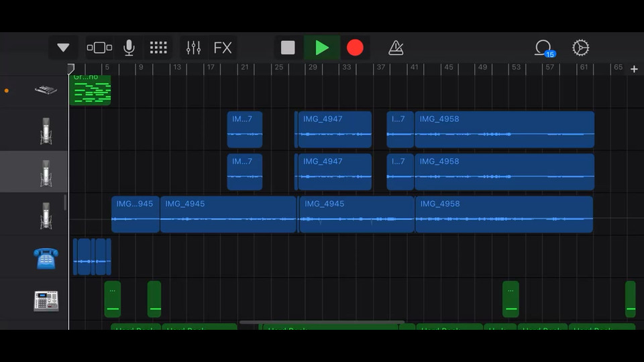Switch to the track view browser icon
The width and height of the screenshot is (644, 362).
[99, 48]
